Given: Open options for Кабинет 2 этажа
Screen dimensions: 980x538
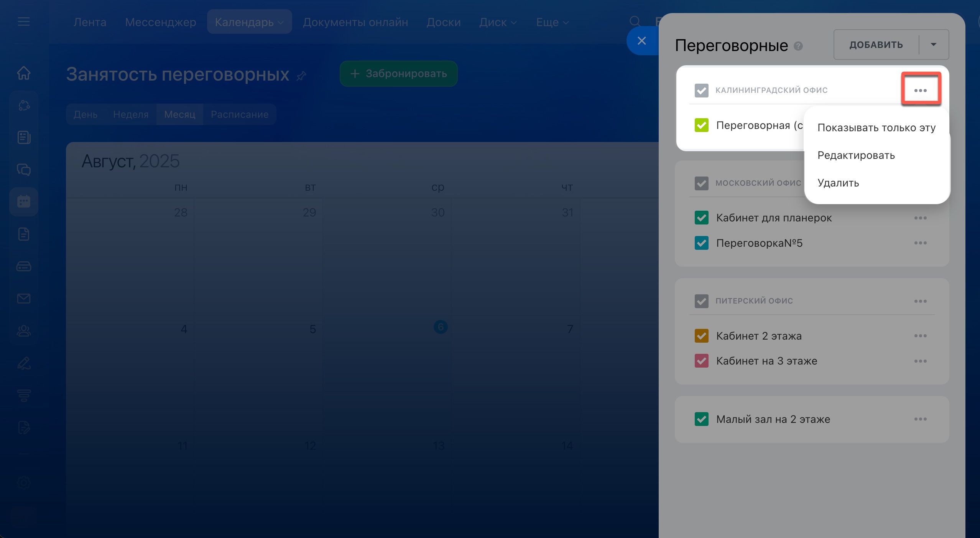Looking at the screenshot, I should tap(921, 336).
